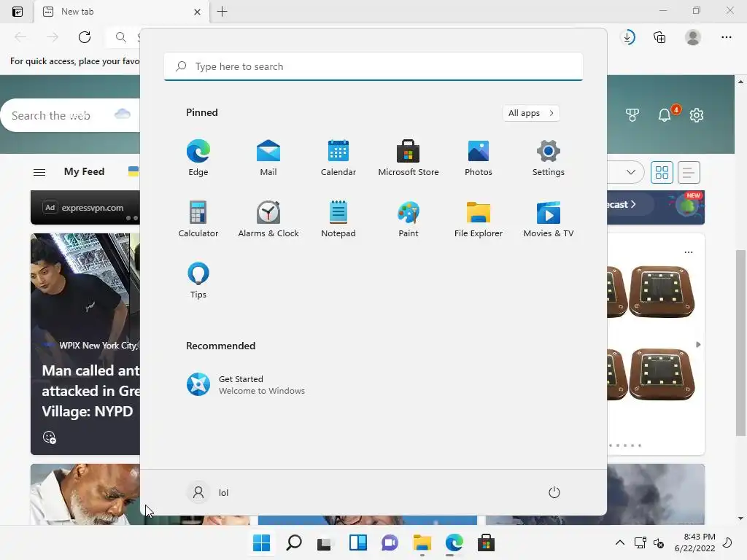Image resolution: width=747 pixels, height=560 pixels.
Task: Switch feed to grid view
Action: [x=662, y=172]
